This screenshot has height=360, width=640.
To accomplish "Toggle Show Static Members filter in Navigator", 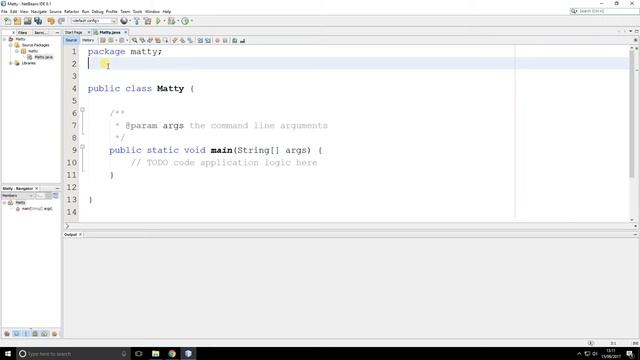I will [26, 334].
